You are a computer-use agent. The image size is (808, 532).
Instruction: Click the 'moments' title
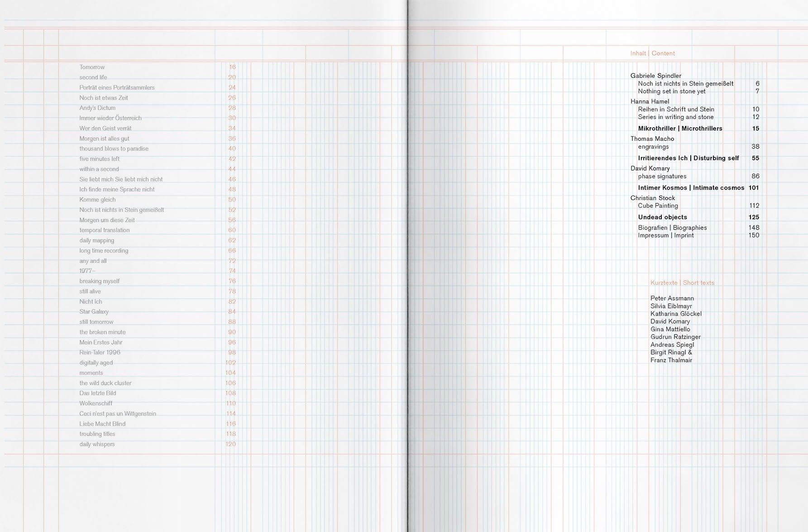coord(91,373)
